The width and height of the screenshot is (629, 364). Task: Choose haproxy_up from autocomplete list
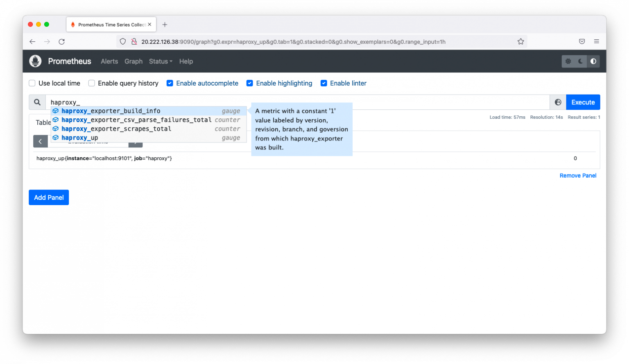[80, 138]
